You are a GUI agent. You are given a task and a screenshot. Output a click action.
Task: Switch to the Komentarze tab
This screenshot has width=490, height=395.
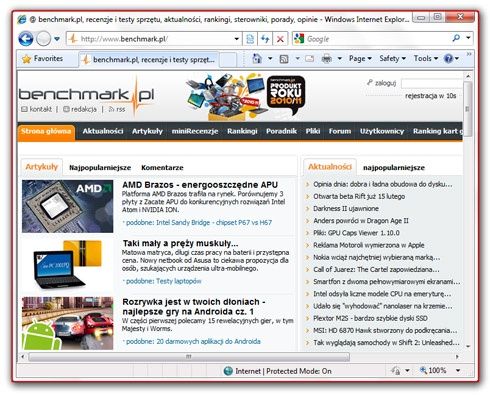click(162, 168)
